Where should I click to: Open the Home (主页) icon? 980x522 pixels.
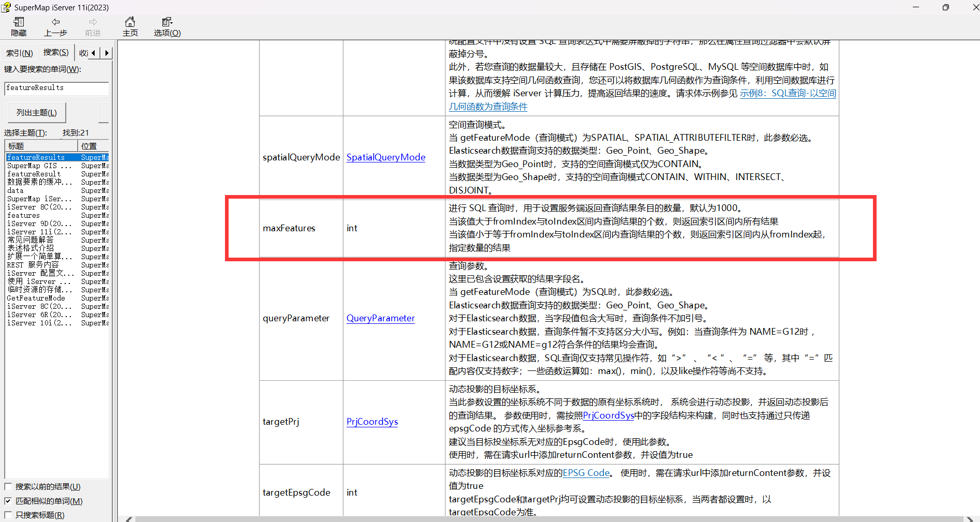coord(130,22)
